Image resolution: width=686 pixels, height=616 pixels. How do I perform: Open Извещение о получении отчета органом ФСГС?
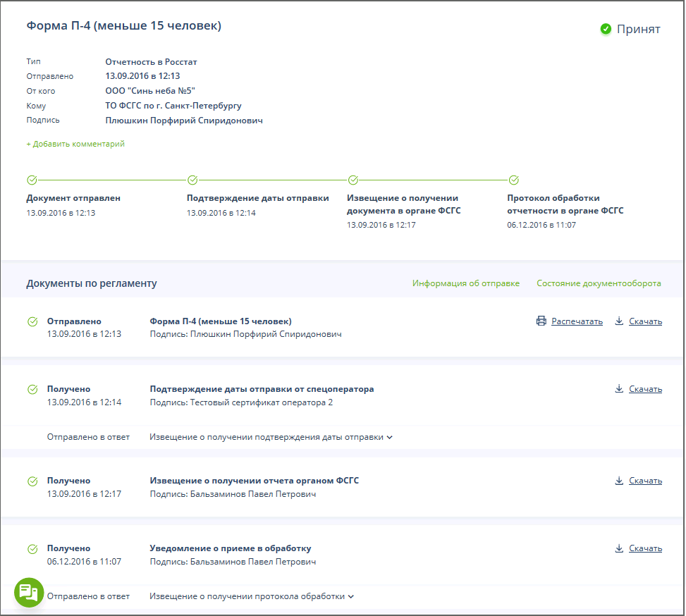[x=254, y=481]
